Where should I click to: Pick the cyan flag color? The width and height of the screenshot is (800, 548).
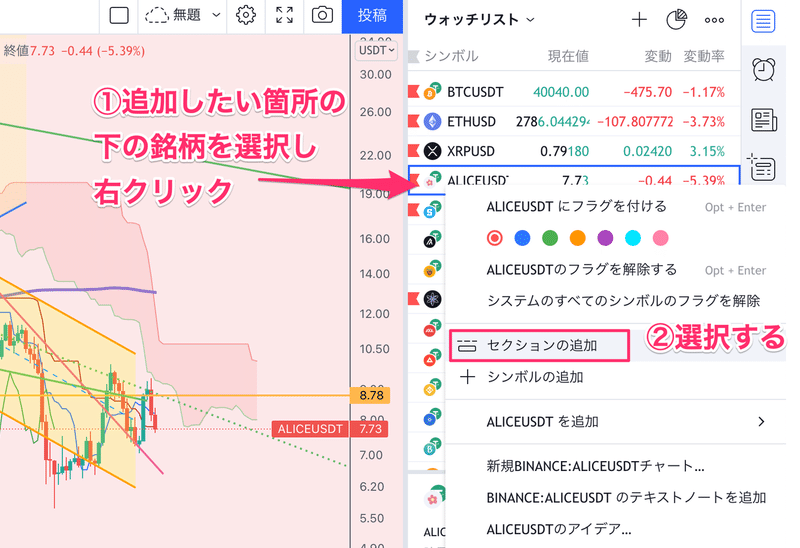tap(633, 238)
